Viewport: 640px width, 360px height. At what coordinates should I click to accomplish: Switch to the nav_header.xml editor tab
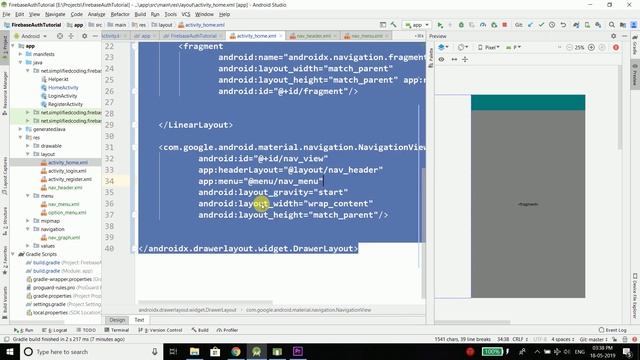coord(313,36)
